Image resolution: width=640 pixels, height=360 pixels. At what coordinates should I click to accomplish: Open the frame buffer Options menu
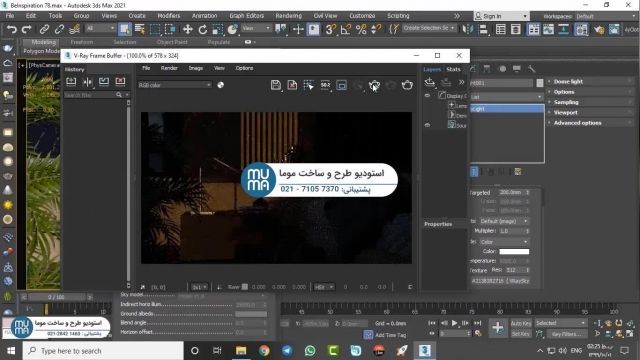coord(244,68)
